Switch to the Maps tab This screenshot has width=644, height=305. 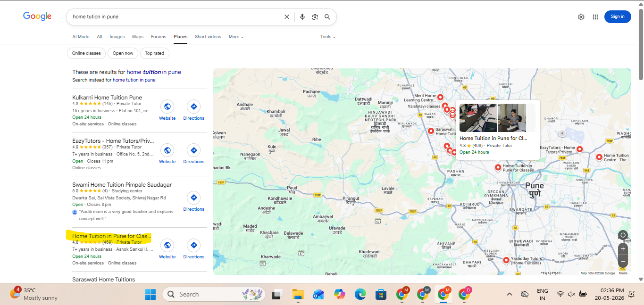tap(138, 37)
